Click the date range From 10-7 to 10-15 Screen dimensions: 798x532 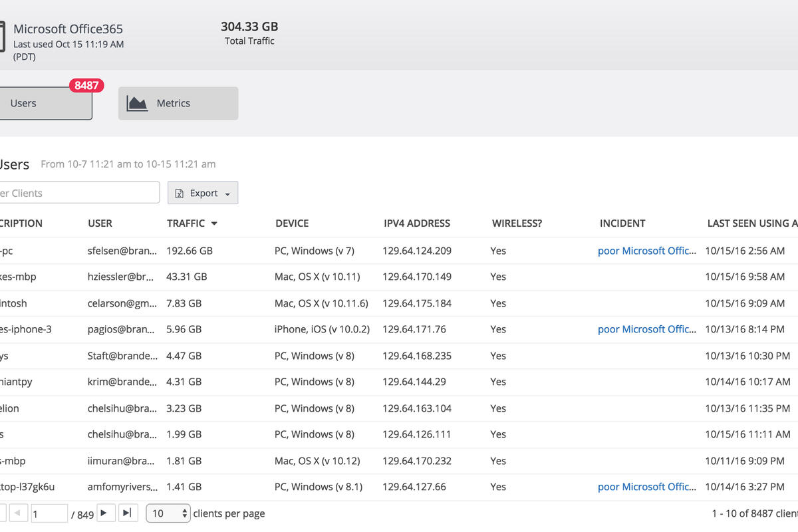128,164
